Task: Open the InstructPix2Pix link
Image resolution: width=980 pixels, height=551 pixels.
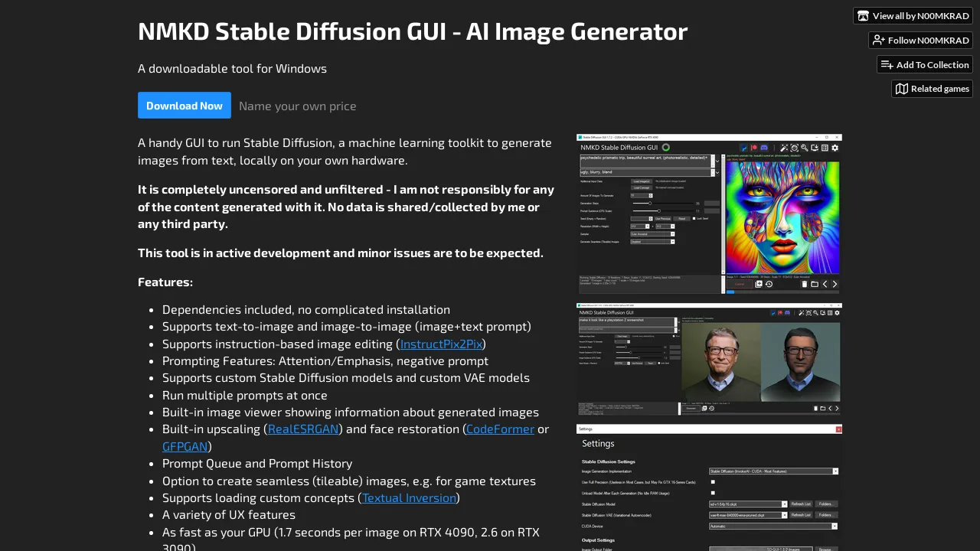Action: click(442, 344)
